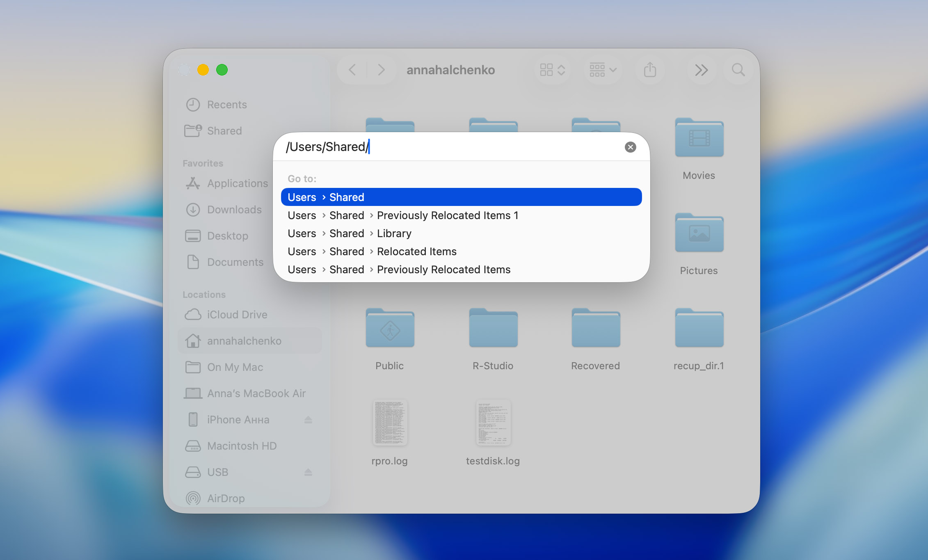Open the Desktop folder in the sidebar
Viewport: 928px width, 560px height.
(x=227, y=235)
